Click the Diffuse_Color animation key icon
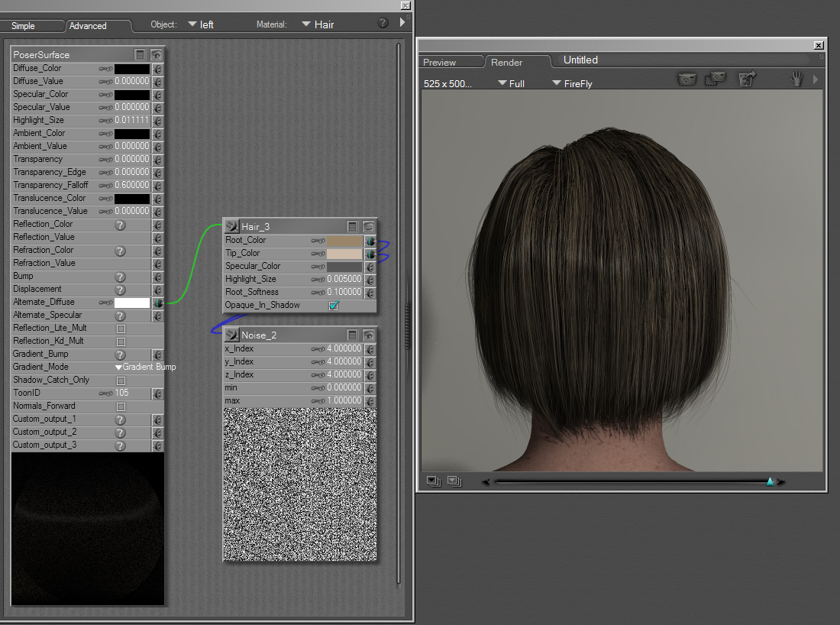 [x=105, y=69]
